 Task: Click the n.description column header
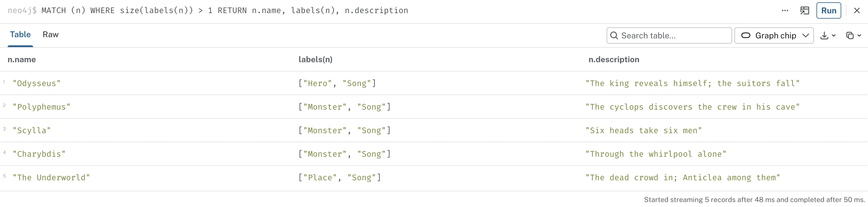(x=614, y=60)
